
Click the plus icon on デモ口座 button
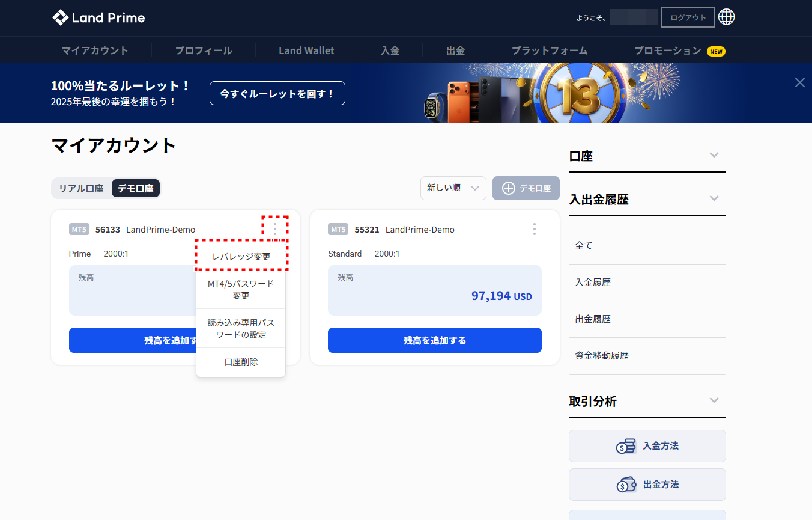509,188
